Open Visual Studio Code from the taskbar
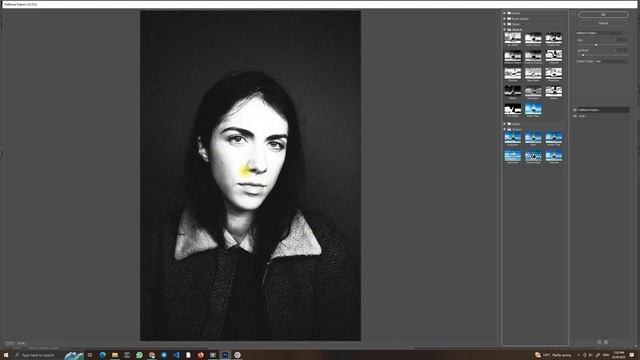The height and width of the screenshot is (360, 640). click(176, 355)
